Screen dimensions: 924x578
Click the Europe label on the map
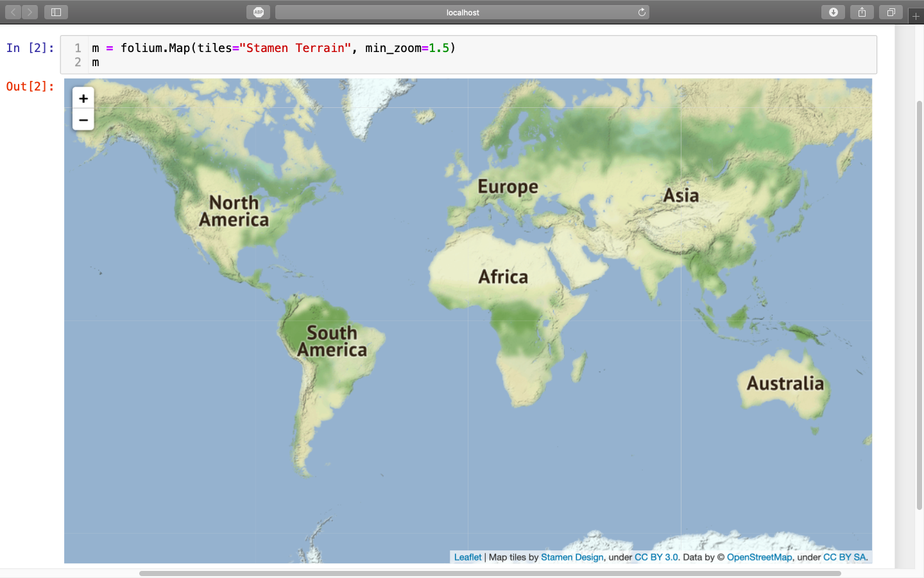tap(508, 187)
